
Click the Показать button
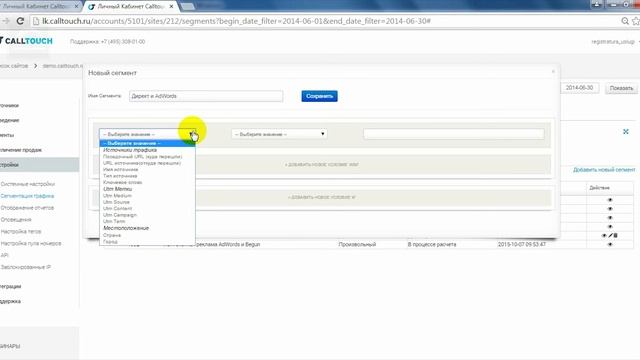[621, 88]
